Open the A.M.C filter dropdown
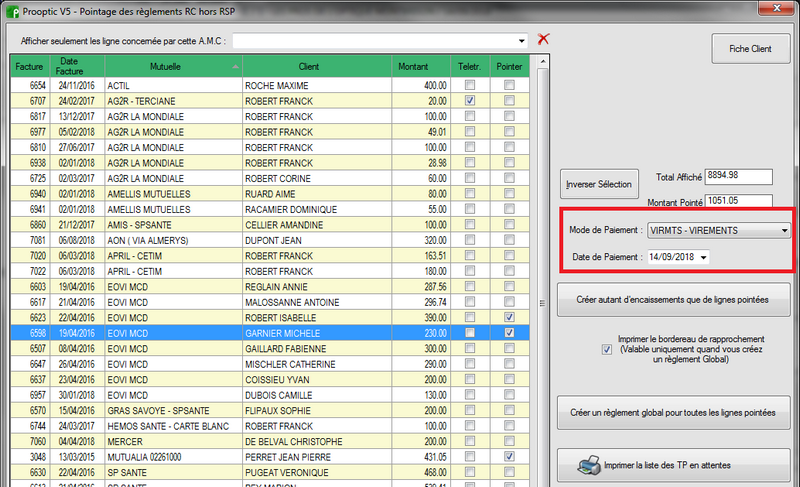 click(x=521, y=41)
